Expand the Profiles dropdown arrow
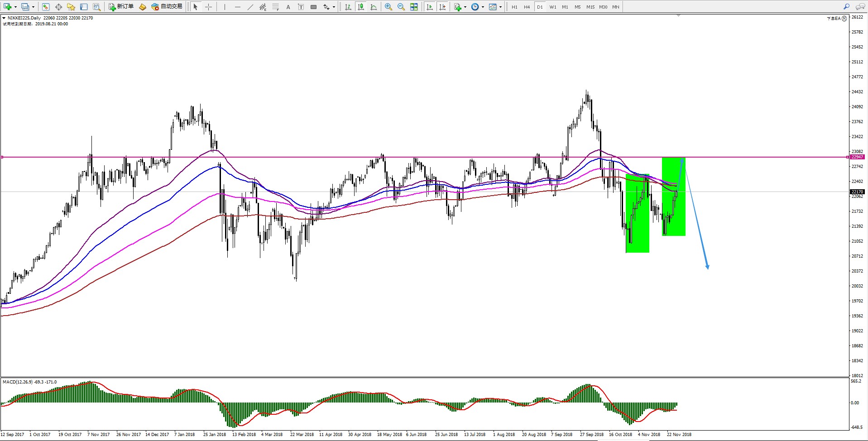The image size is (868, 441). pos(34,7)
